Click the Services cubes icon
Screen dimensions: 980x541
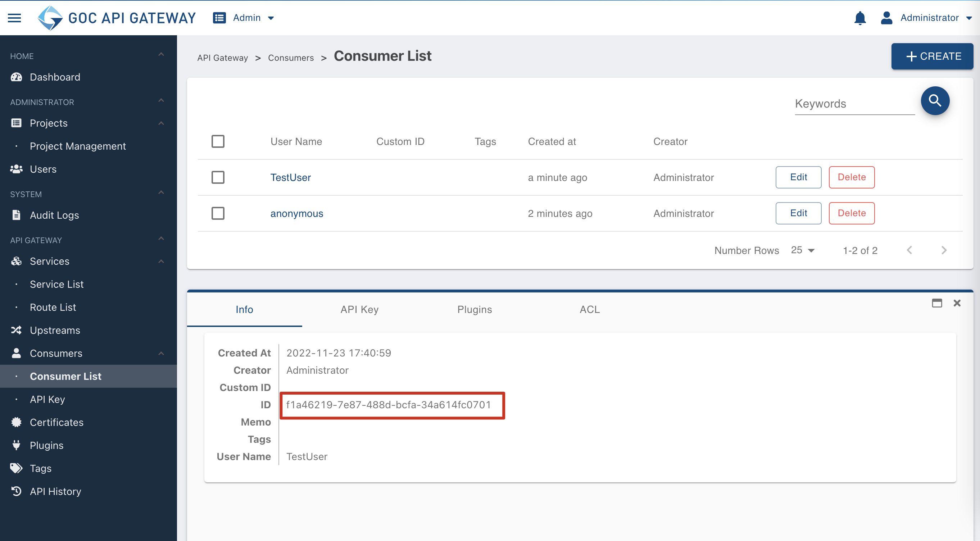click(16, 261)
